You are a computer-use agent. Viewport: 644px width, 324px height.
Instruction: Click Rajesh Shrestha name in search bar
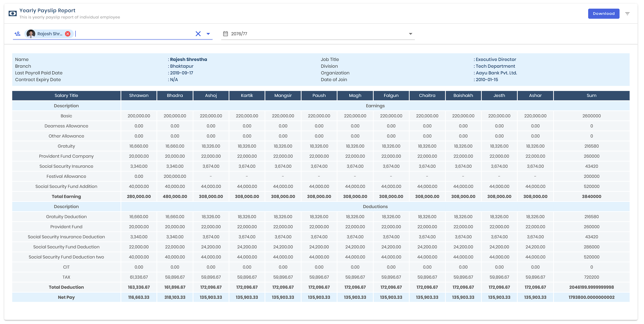(x=49, y=34)
